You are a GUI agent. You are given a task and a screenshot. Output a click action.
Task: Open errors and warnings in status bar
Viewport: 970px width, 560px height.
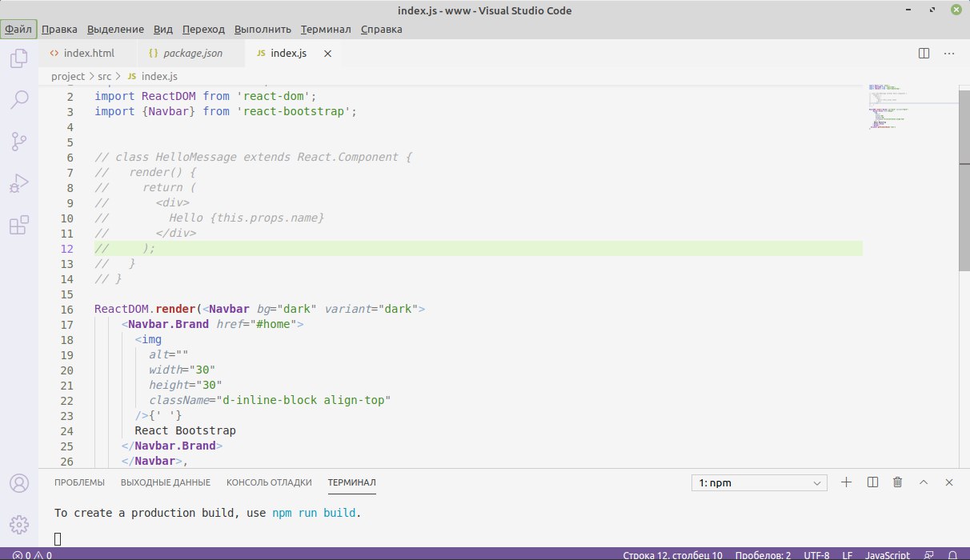32,554
